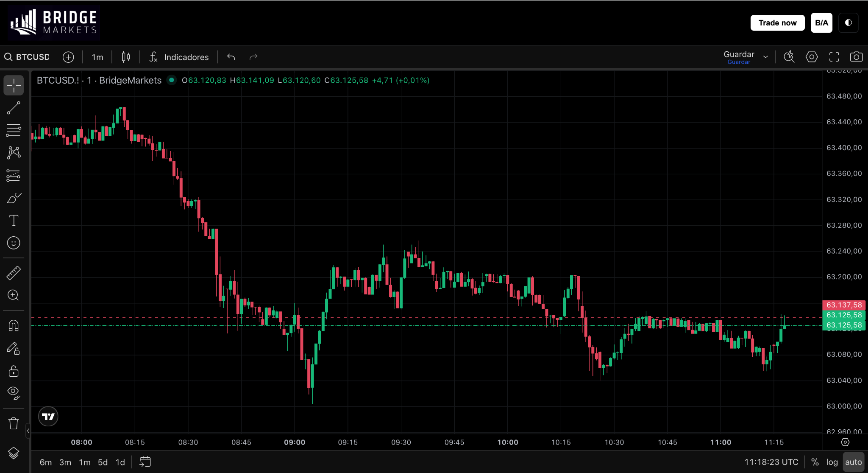Viewport: 868px width, 473px height.
Task: Open the emoji icons tool
Action: pyautogui.click(x=14, y=243)
